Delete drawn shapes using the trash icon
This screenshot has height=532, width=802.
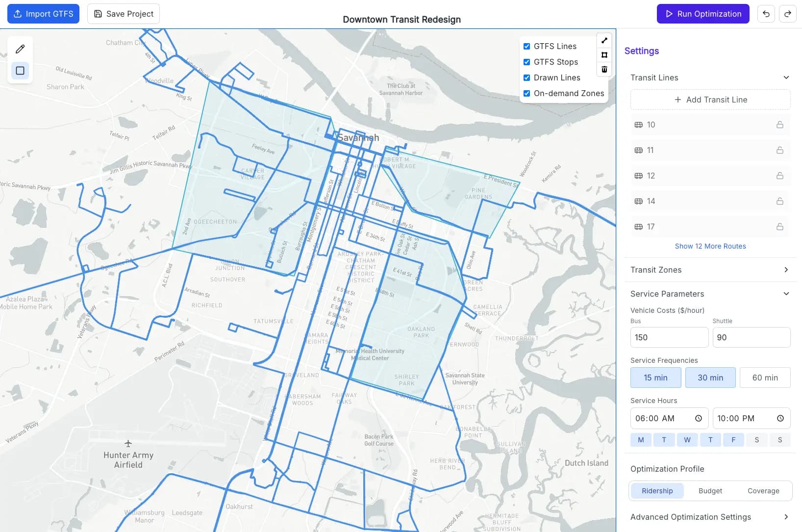[x=604, y=70]
